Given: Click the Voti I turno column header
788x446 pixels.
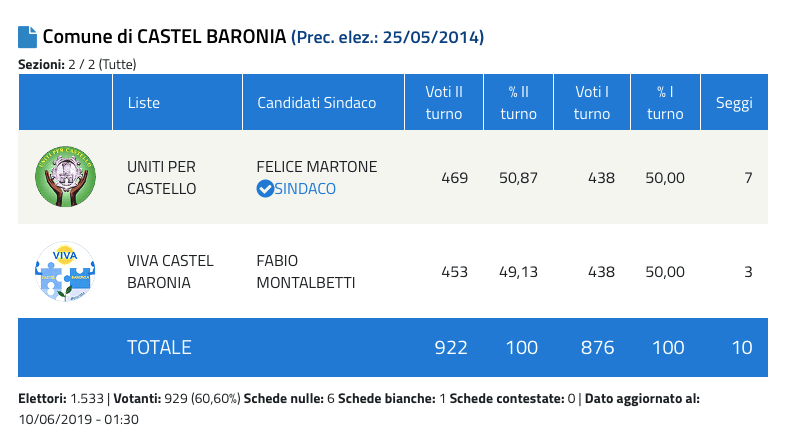Looking at the screenshot, I should (592, 102).
